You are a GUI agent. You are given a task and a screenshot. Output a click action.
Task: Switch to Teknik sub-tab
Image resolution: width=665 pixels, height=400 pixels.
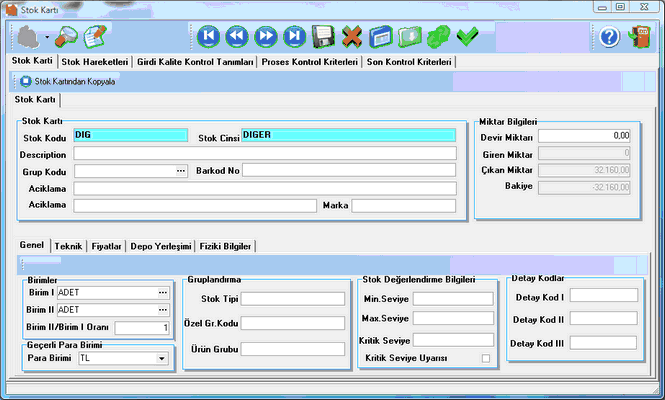click(x=68, y=246)
